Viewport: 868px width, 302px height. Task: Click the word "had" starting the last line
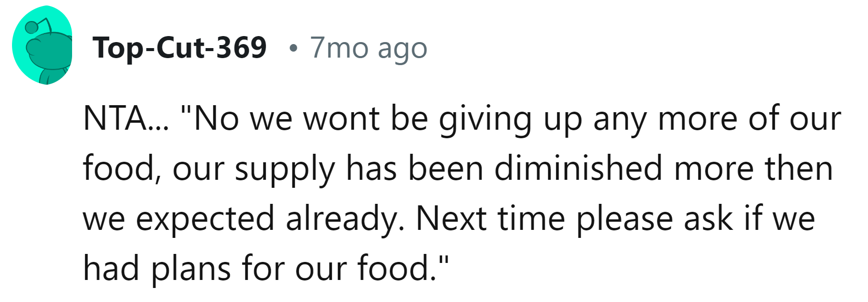(111, 268)
